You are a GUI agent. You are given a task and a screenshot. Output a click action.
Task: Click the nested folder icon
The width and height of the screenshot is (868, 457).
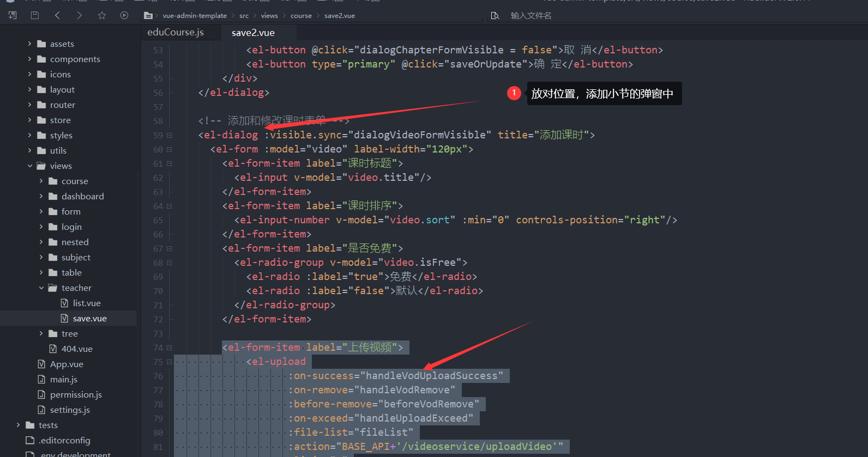tap(53, 242)
